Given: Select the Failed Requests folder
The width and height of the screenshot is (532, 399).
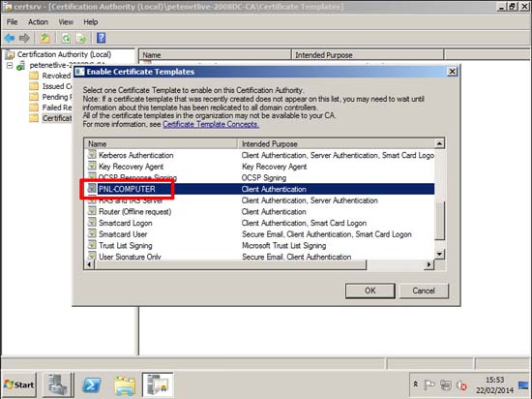Looking at the screenshot, I should [x=57, y=107].
